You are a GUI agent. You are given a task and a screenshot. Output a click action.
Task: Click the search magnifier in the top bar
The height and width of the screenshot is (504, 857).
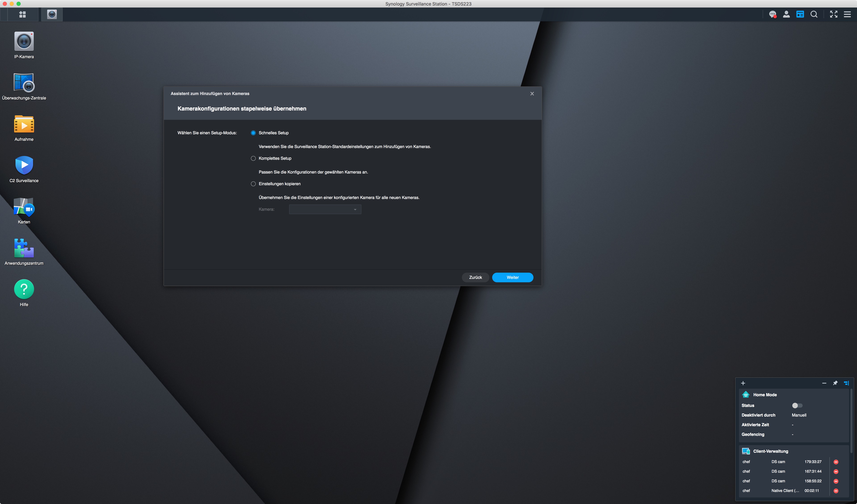[x=814, y=14]
